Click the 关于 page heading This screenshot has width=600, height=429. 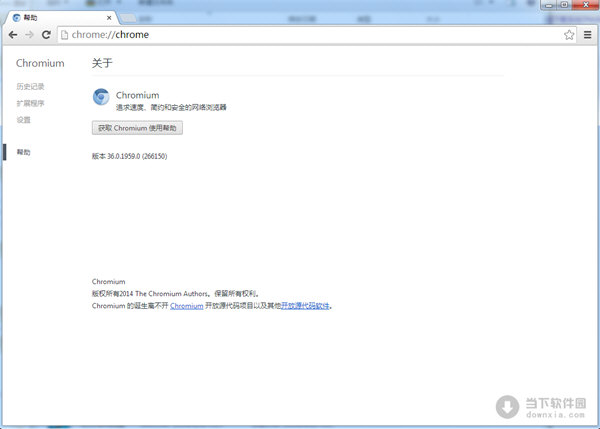click(x=102, y=63)
